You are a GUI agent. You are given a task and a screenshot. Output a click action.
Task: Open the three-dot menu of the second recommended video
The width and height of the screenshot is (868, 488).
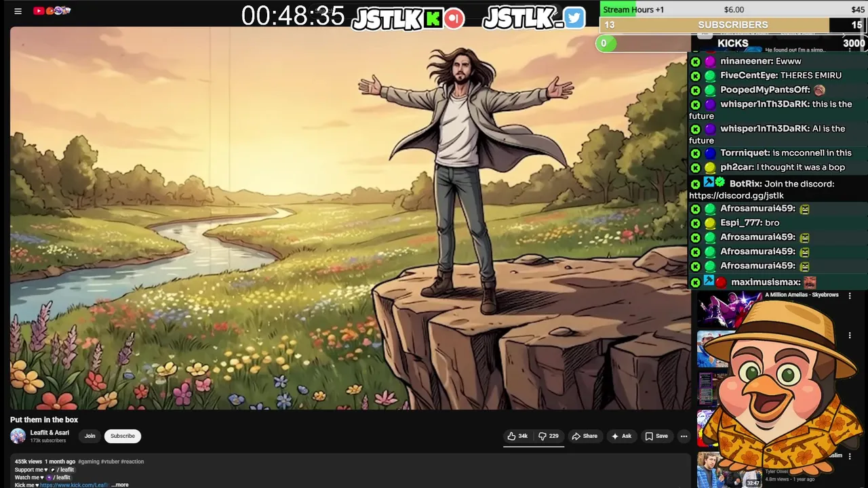[x=850, y=335]
